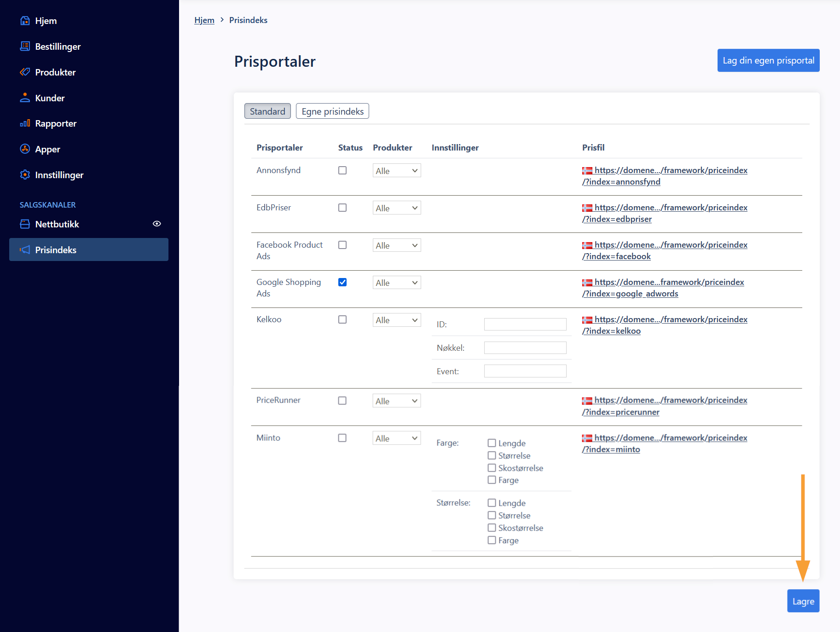Click Hjem breadcrumb link

pyautogui.click(x=204, y=20)
